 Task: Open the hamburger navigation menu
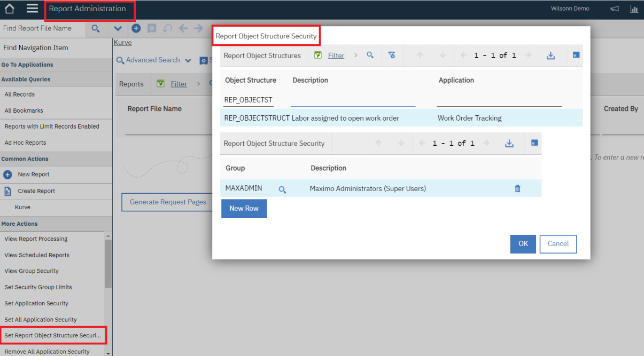point(31,9)
